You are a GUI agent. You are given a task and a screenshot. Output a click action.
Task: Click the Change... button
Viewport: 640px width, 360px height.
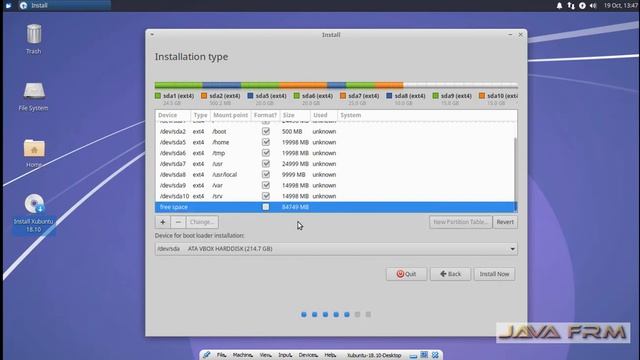202,222
